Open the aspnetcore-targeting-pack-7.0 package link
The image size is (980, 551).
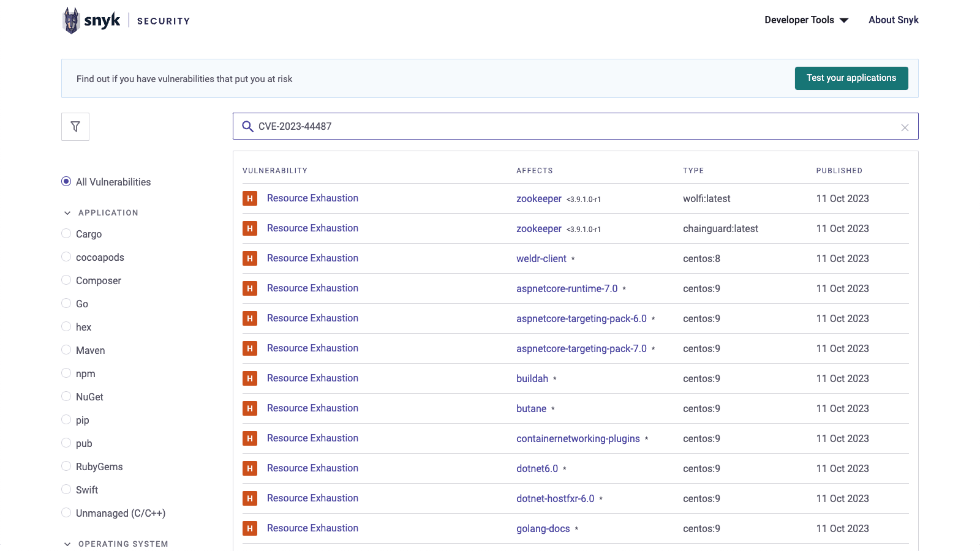pos(581,349)
